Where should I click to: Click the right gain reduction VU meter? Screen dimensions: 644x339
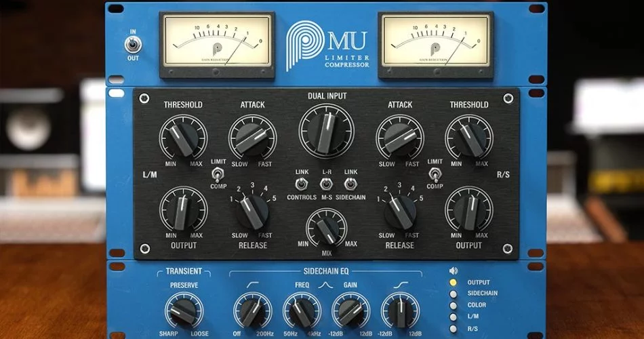(x=435, y=44)
